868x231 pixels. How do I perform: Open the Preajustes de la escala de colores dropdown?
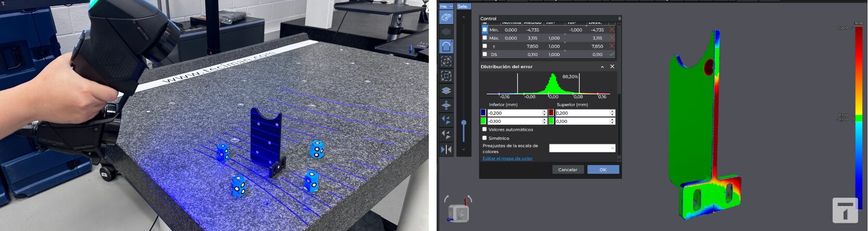582,148
